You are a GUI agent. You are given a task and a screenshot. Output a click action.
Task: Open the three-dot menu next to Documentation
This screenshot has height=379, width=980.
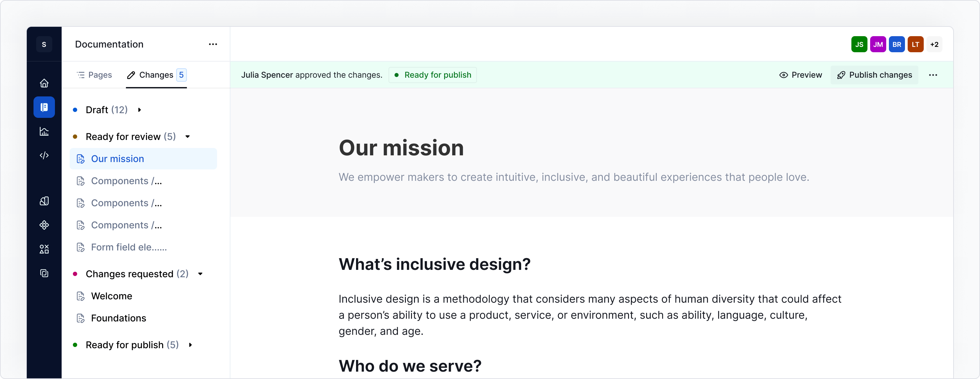pos(213,44)
